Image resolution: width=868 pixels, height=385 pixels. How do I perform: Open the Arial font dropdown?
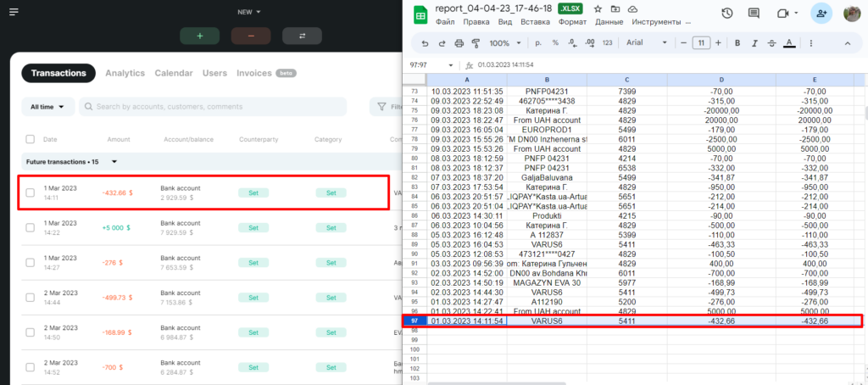(x=647, y=42)
